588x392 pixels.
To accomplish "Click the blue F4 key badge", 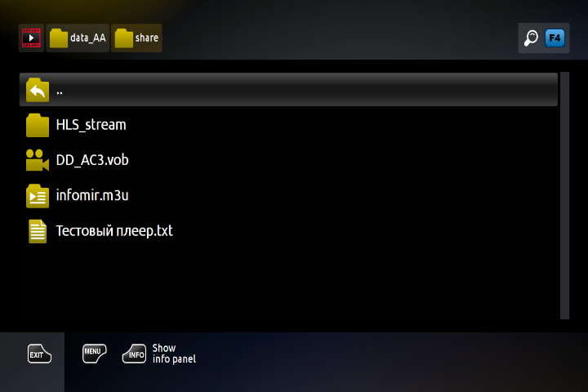I will [x=555, y=38].
